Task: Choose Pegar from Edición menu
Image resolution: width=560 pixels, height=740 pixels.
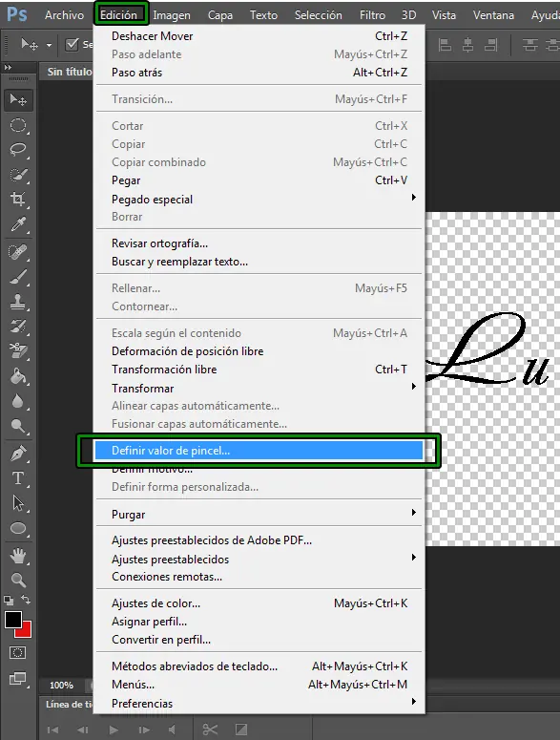Action: (259, 180)
